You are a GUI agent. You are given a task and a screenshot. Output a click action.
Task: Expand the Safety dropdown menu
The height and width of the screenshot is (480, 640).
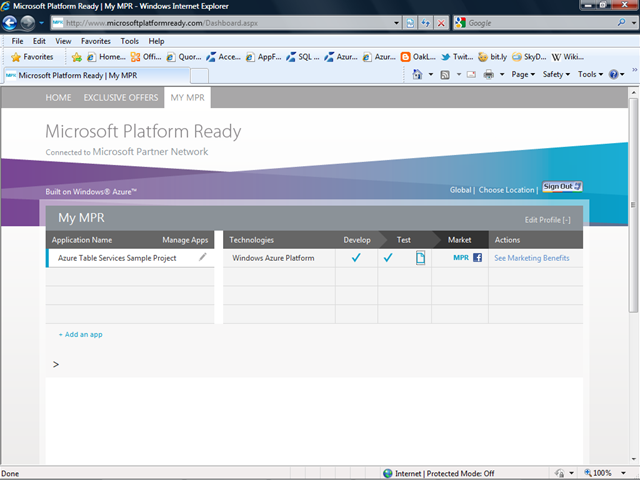click(555, 74)
